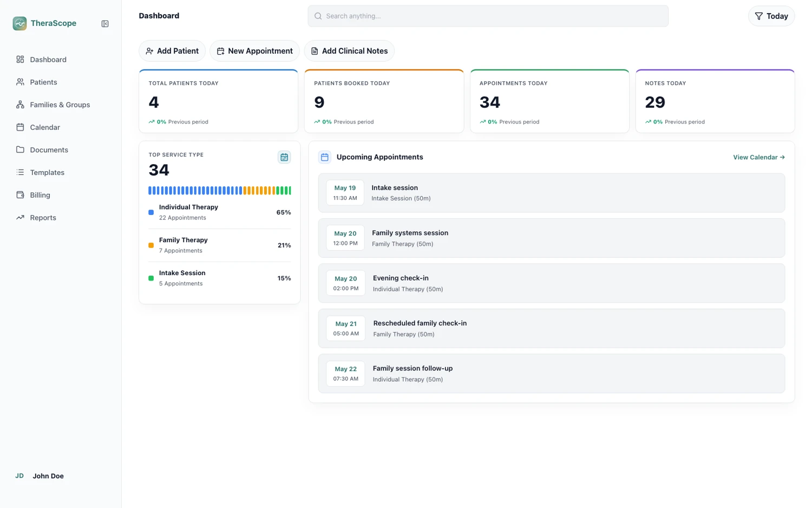Click the Add Patient button
This screenshot has width=812, height=508.
click(x=172, y=51)
